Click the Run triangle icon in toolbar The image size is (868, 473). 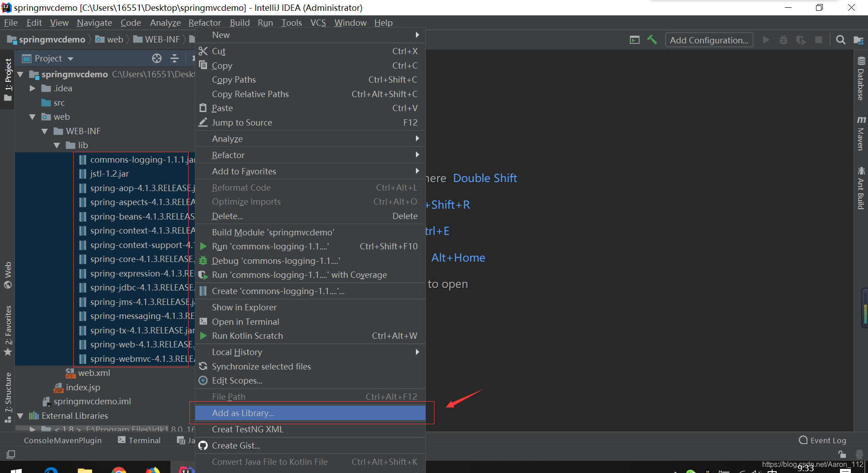[766, 40]
